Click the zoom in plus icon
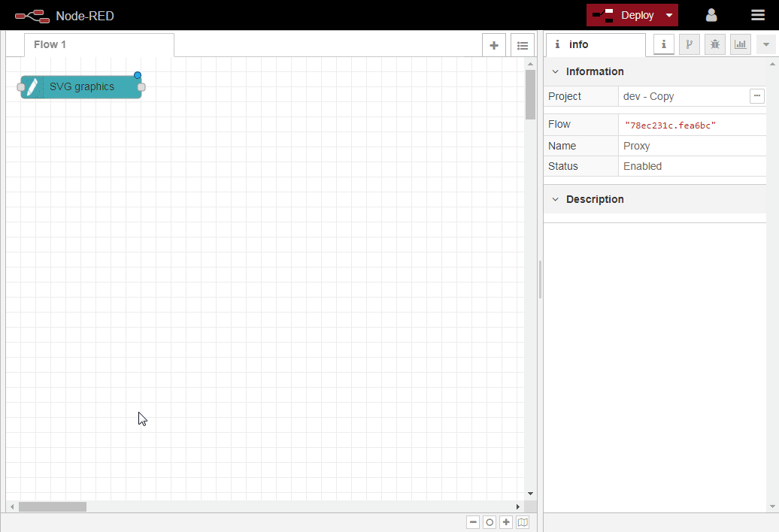779x532 pixels. pyautogui.click(x=505, y=521)
